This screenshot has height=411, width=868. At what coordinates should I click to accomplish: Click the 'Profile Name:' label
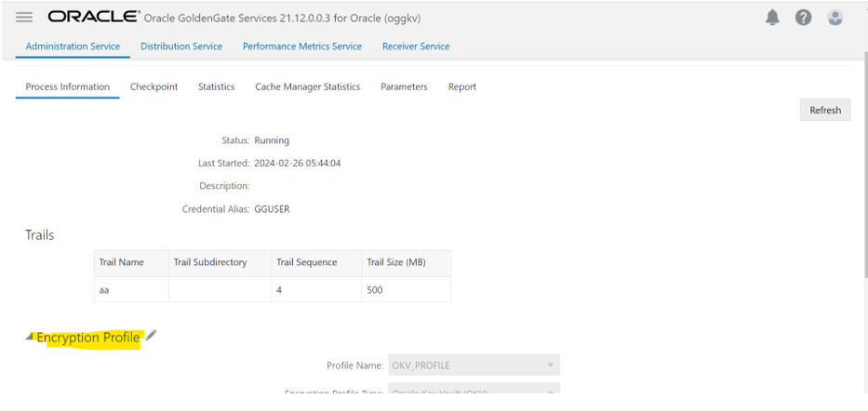(354, 365)
